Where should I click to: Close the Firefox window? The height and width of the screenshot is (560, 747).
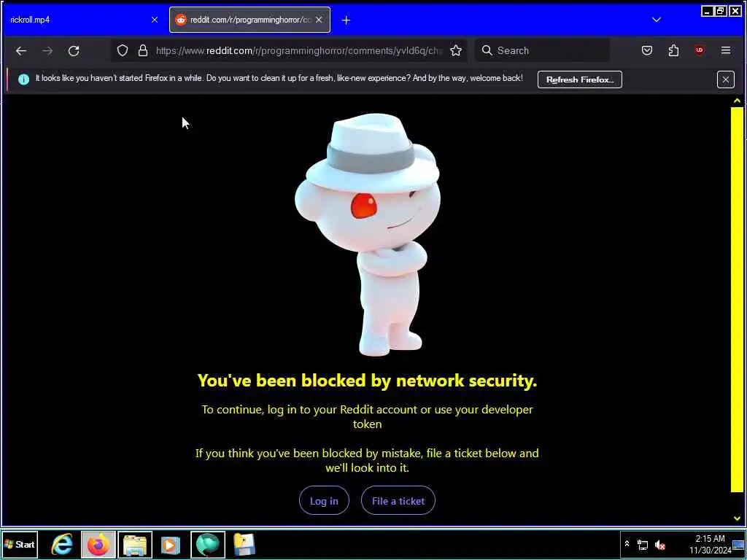735,11
